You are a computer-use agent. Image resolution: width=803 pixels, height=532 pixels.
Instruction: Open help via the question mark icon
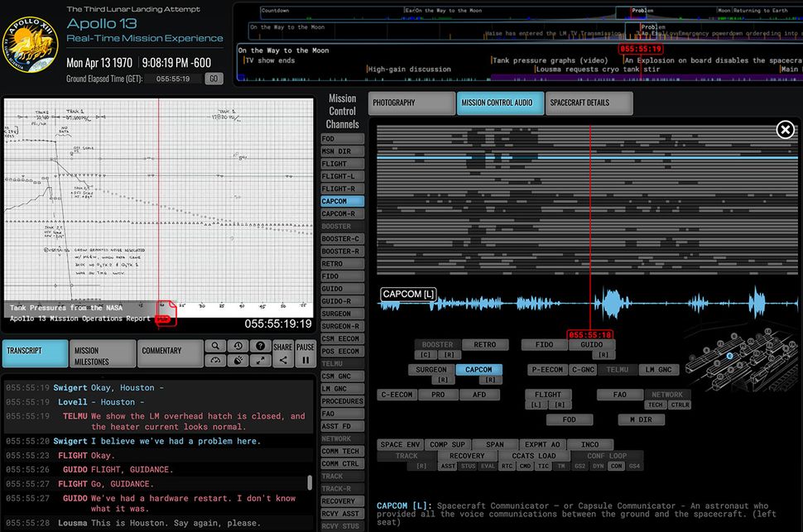click(x=261, y=346)
